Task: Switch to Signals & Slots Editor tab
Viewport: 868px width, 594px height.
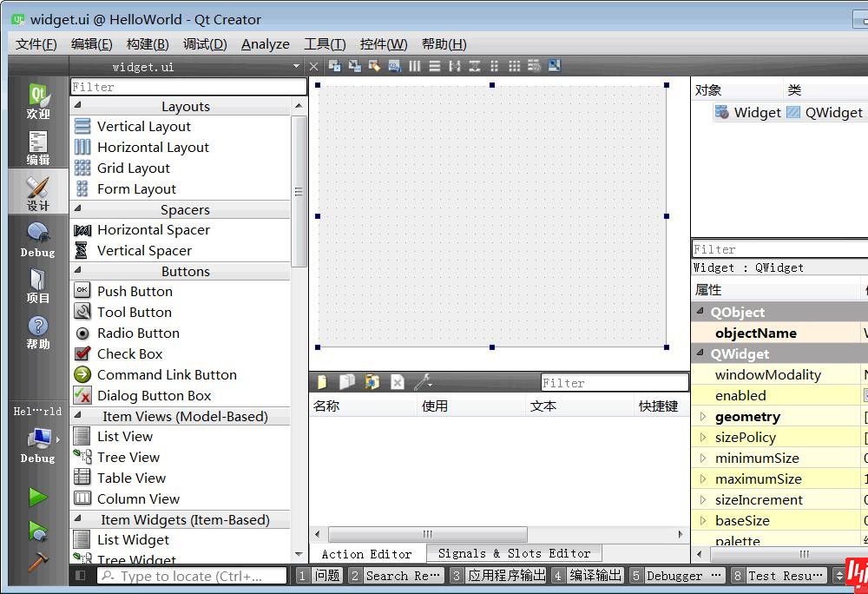Action: [514, 553]
